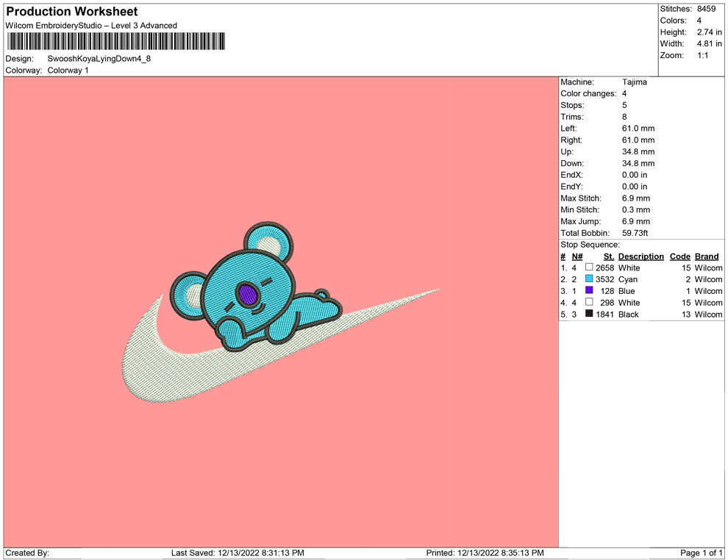Viewport: 728px width, 560px height.
Task: Click the koala's purple nose in the design
Action: 249,295
